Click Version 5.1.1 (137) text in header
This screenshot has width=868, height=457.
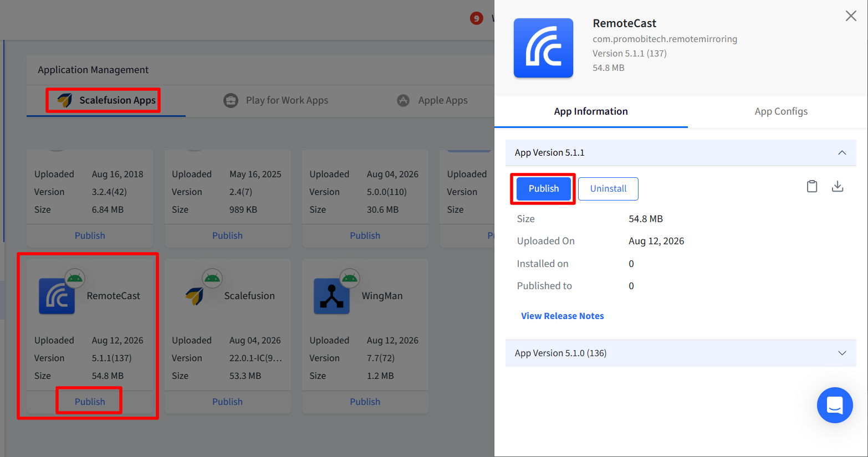629,53
